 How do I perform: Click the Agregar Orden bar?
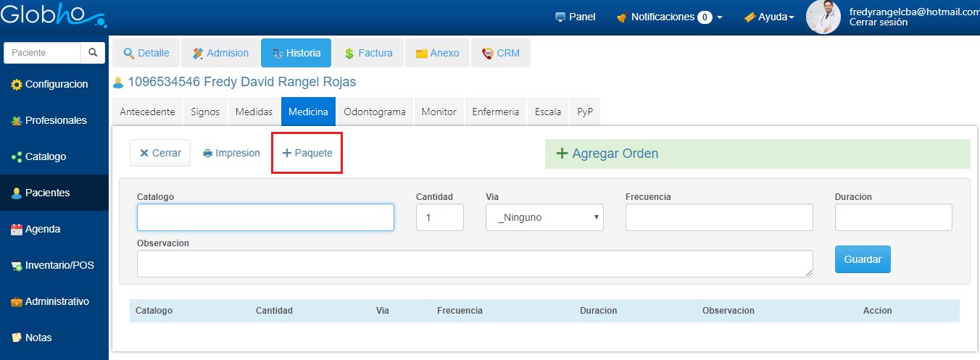point(757,154)
